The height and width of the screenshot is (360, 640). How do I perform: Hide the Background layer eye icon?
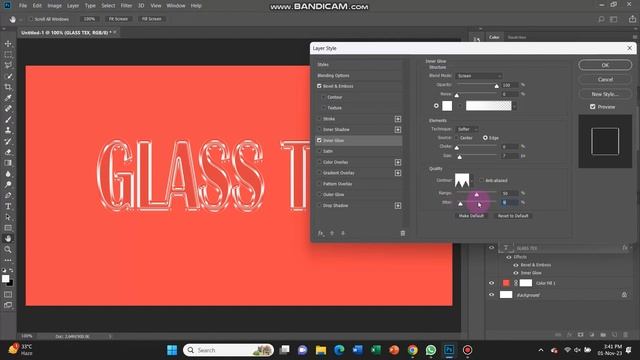(x=491, y=295)
